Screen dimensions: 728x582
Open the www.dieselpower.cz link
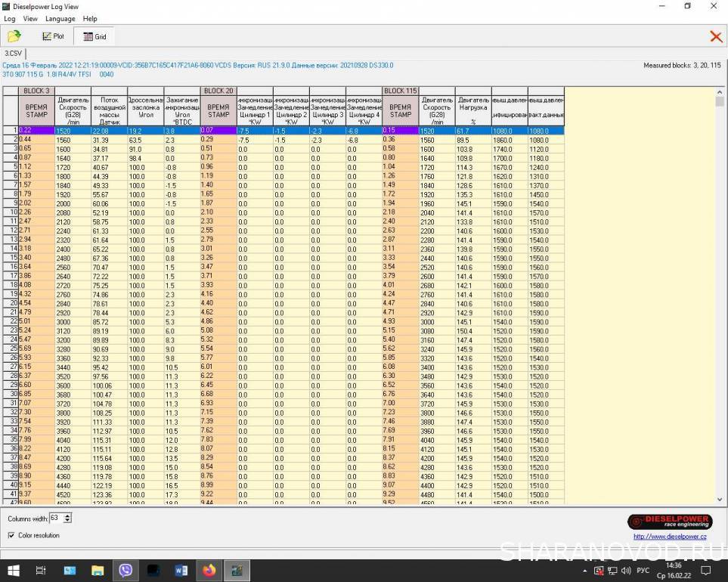(669, 537)
